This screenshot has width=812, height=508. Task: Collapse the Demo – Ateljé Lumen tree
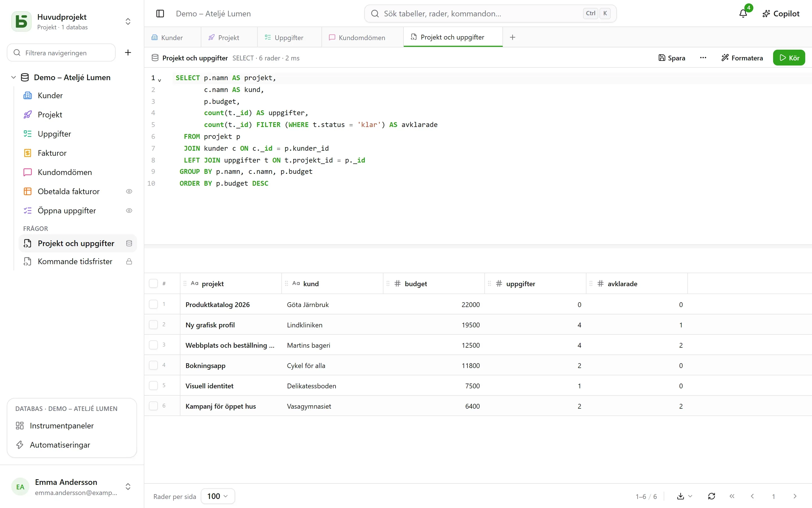(x=14, y=78)
